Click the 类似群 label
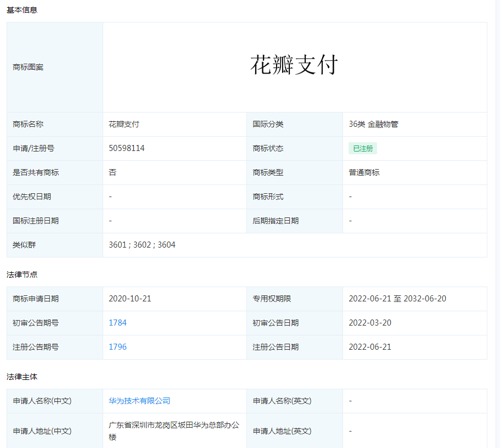 point(24,245)
